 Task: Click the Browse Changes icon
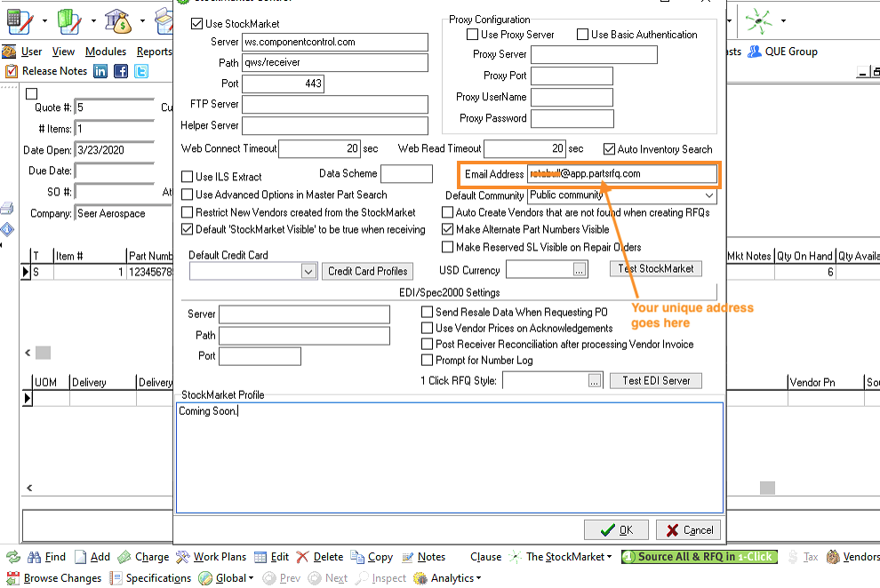tap(13, 578)
